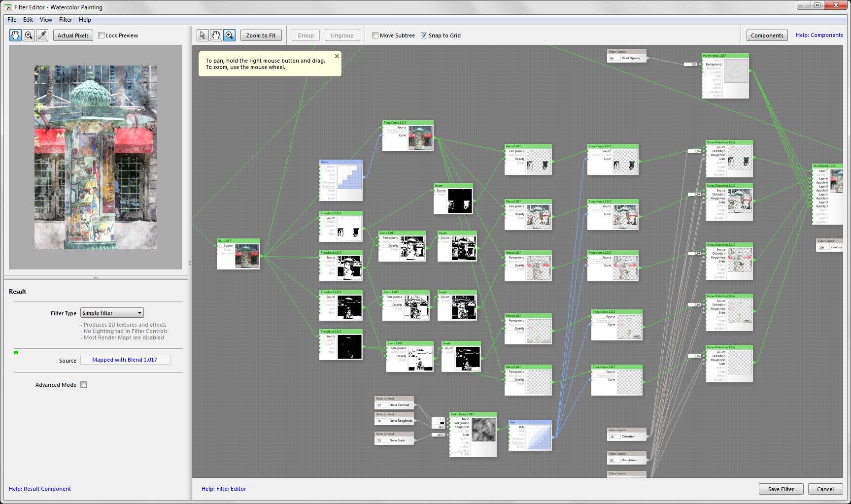Select the hand pan tool in the editor toolbar

tap(216, 35)
